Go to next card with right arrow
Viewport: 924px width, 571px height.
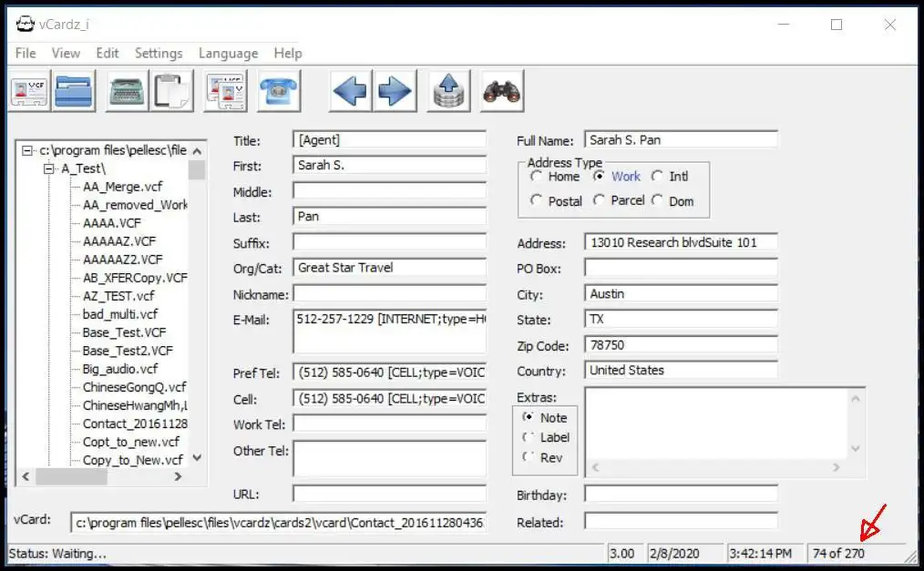pyautogui.click(x=395, y=92)
